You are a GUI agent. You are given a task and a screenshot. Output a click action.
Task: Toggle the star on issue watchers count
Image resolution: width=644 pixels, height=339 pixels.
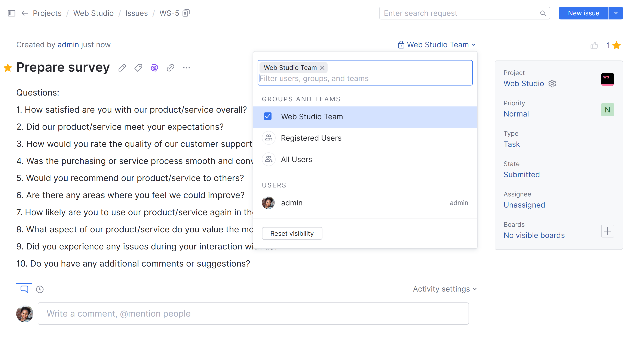[x=617, y=46]
